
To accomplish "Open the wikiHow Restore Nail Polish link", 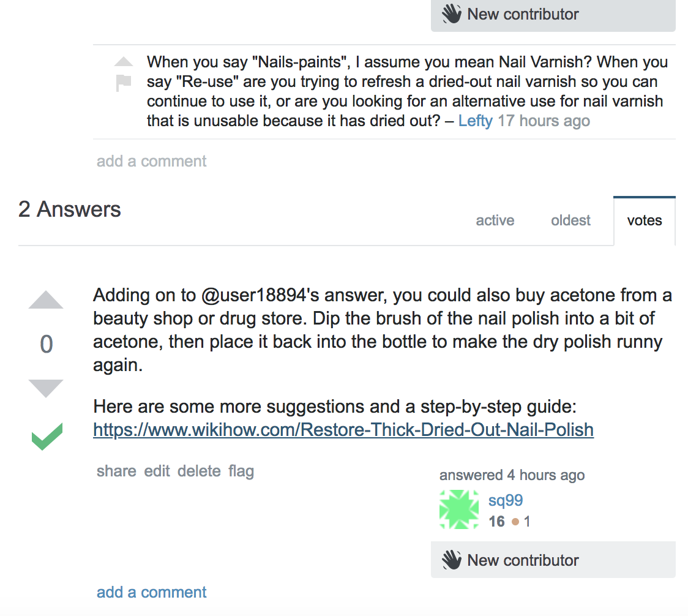I will pyautogui.click(x=343, y=429).
